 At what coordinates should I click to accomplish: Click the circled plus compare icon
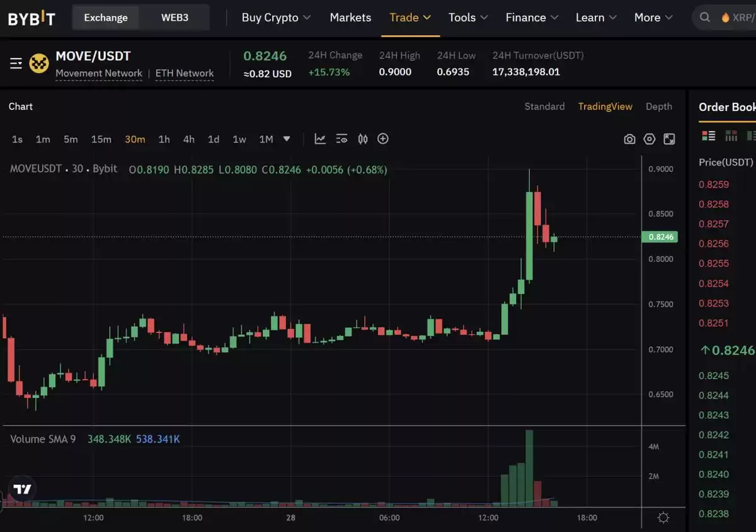point(383,139)
